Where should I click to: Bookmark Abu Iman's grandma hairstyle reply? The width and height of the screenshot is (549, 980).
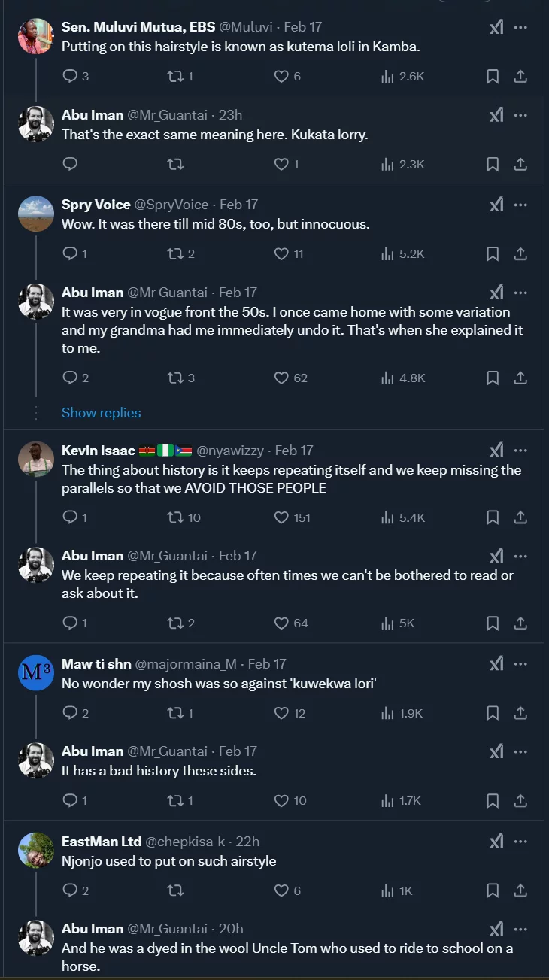[493, 378]
